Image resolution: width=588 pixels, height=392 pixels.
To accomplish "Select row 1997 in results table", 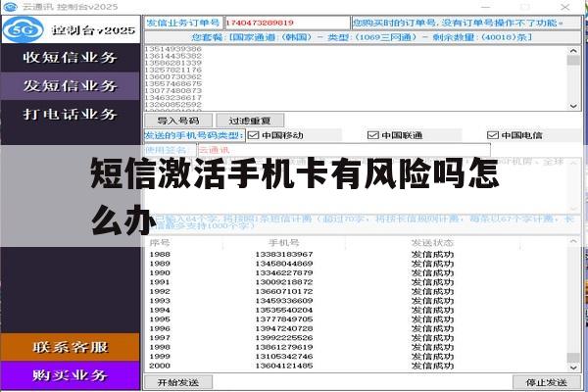I will coord(357,337).
